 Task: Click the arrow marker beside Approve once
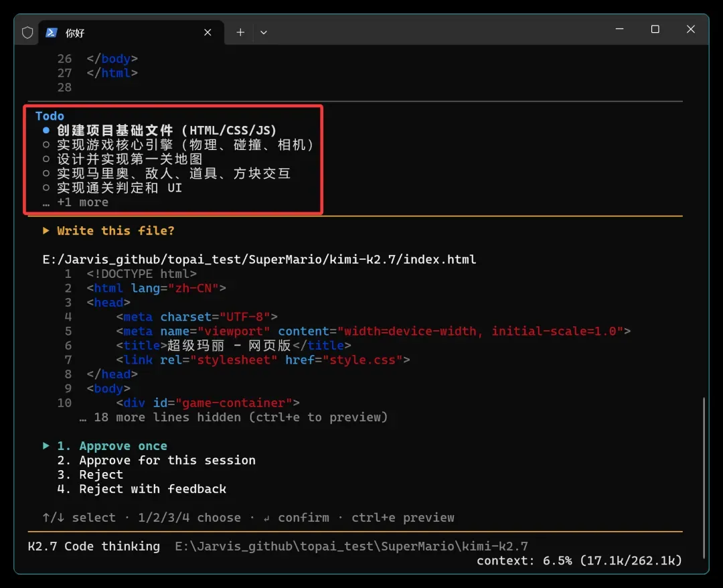46,445
